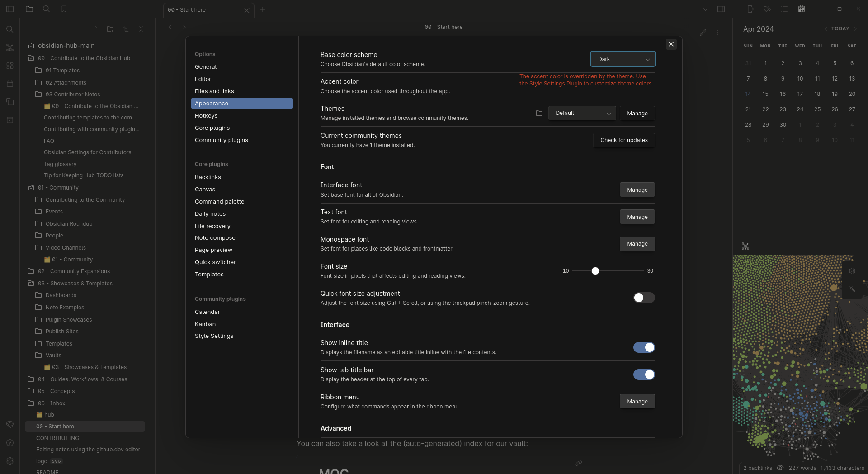Viewport: 868px width, 474px height.
Task: Open the themes folder icon
Action: pyautogui.click(x=539, y=113)
